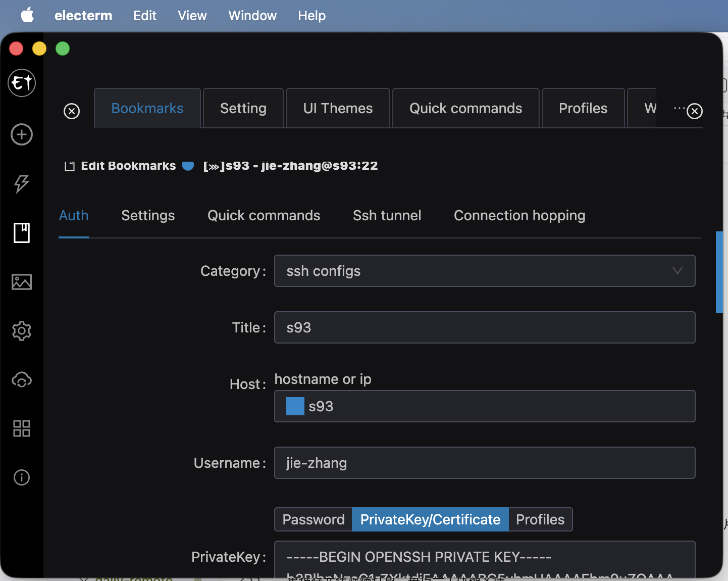Add a new bookmark with the plus icon

pos(22,134)
